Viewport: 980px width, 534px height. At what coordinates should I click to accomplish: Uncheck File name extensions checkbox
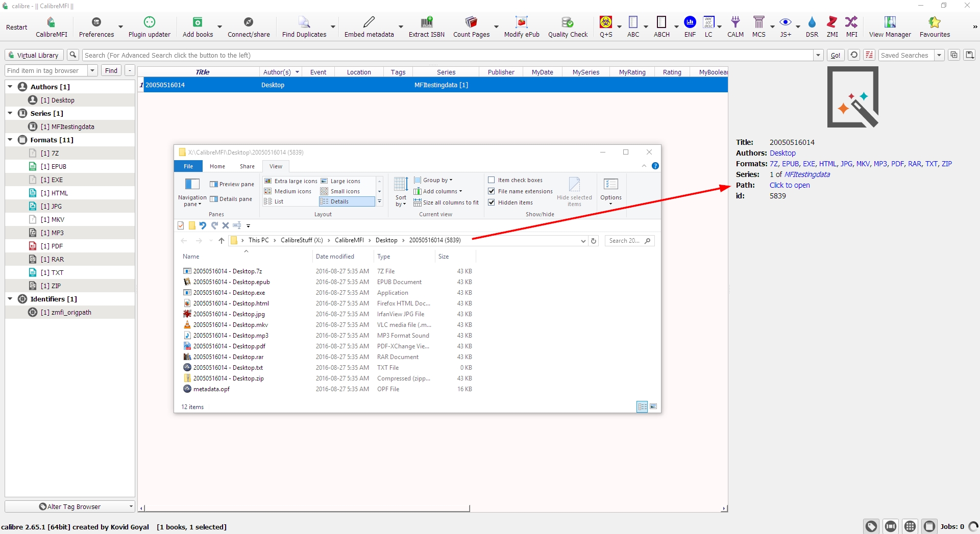pos(492,191)
